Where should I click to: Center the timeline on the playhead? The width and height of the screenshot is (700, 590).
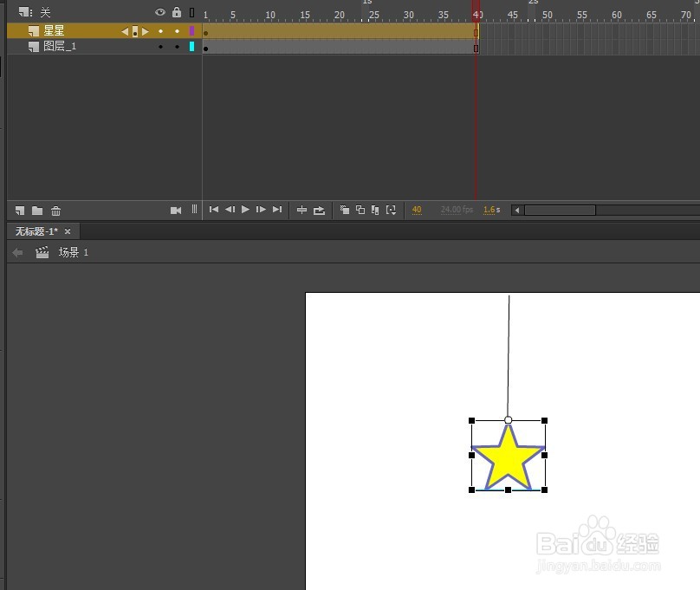point(301,210)
